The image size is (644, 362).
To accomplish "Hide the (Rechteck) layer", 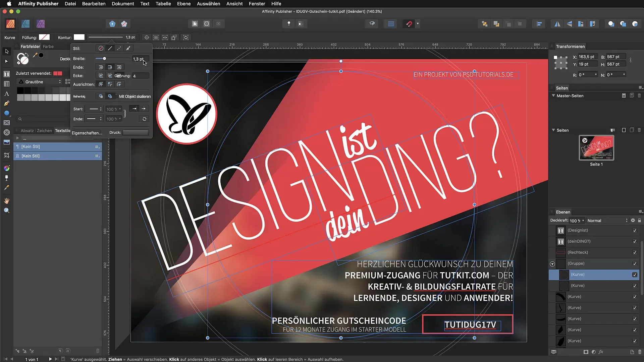I will (635, 252).
